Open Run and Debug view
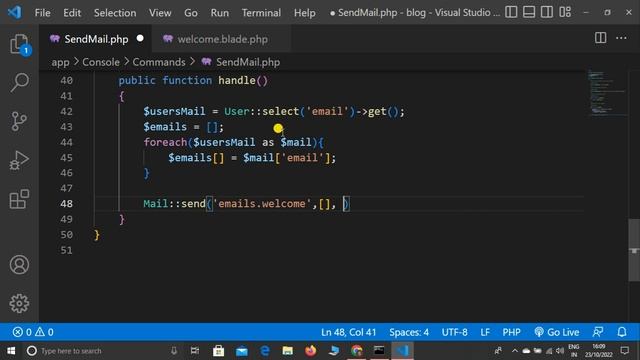This screenshot has width=640, height=360. pos(19,160)
